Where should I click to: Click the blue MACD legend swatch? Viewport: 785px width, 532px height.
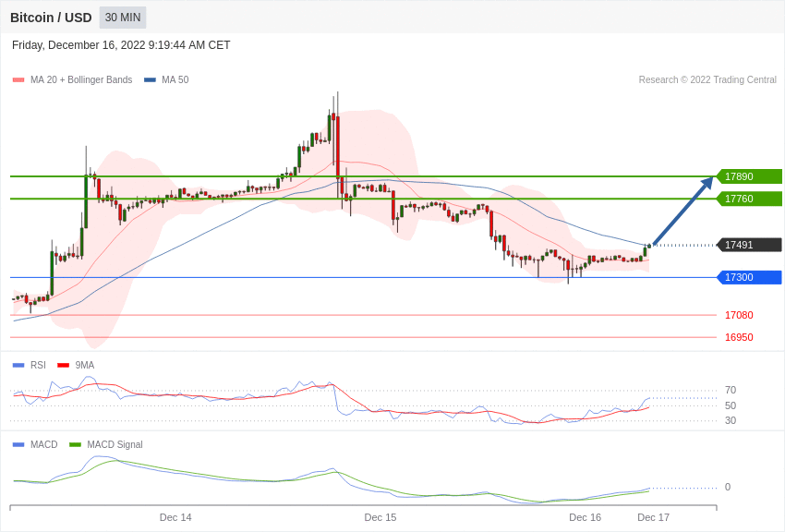click(18, 444)
